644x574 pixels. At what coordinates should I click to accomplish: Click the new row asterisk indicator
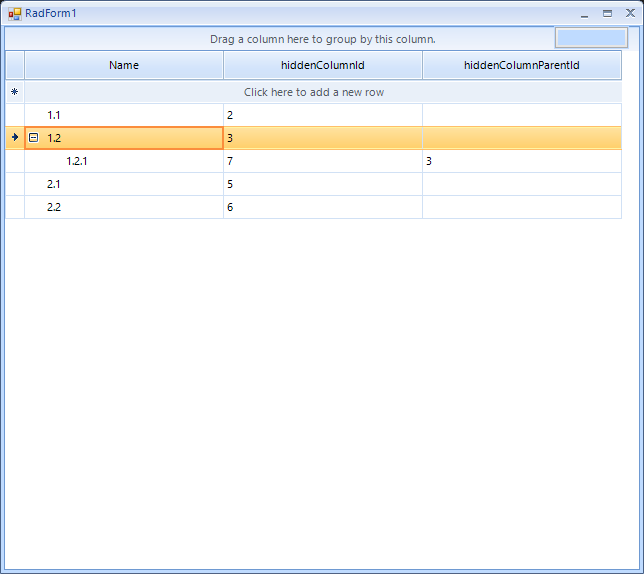click(14, 92)
